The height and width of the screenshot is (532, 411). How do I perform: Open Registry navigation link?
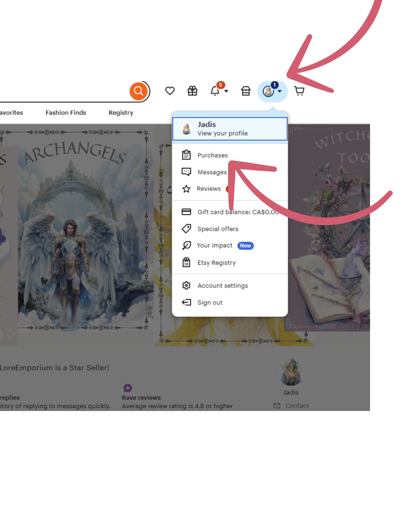pyautogui.click(x=121, y=113)
